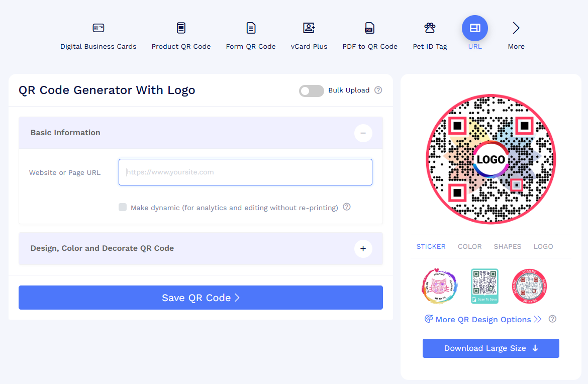Screen dimensions: 588x384
Task: Click the PDF to QR Code label
Action: pyautogui.click(x=370, y=47)
